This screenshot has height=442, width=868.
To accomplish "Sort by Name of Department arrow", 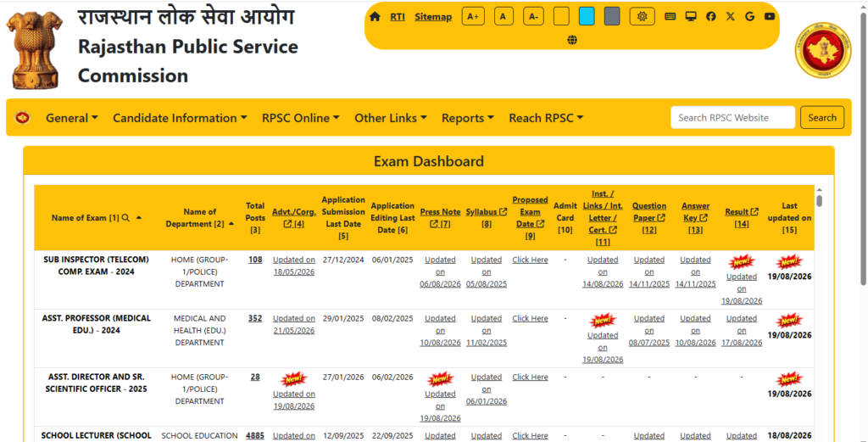I will coord(231,224).
